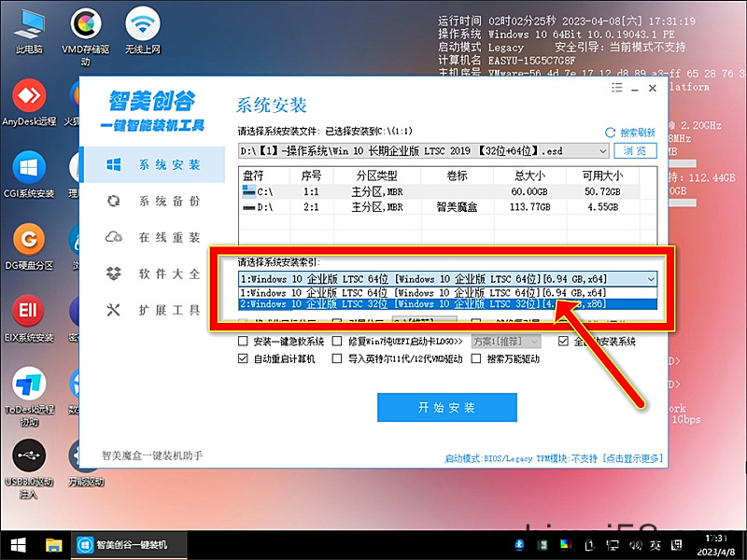Image resolution: width=747 pixels, height=560 pixels.
Task: Enable the 安装一键急救系统 checkbox
Action: tap(243, 341)
